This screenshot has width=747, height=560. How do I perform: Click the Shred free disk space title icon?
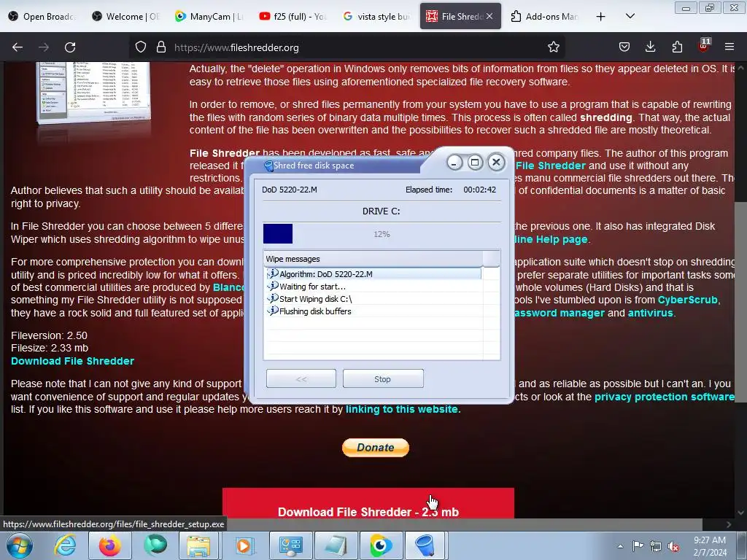pyautogui.click(x=268, y=166)
